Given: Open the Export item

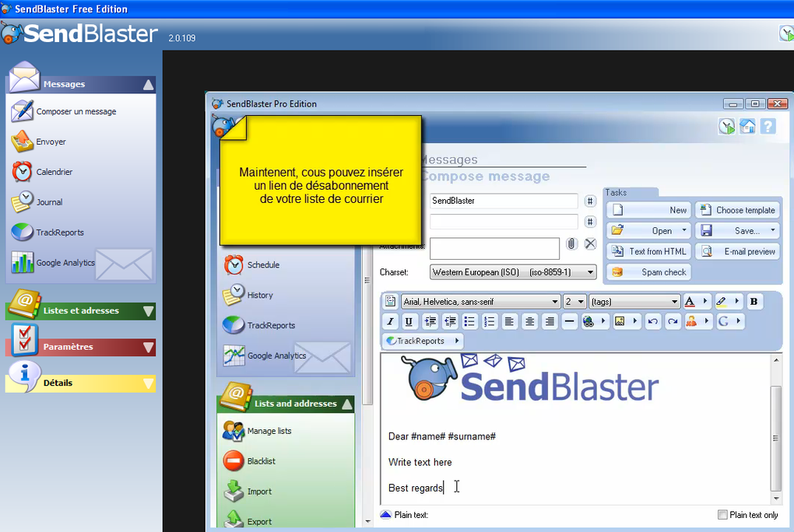Looking at the screenshot, I should (x=248, y=520).
